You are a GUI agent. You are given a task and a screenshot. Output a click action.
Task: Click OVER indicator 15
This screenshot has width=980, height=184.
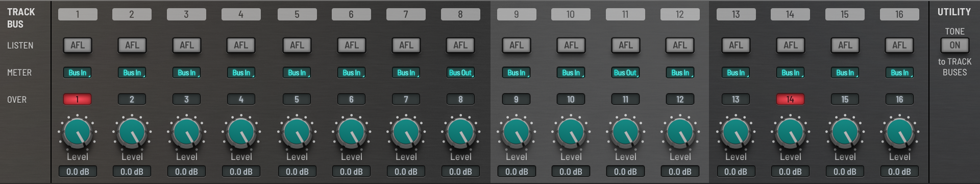pyautogui.click(x=845, y=99)
